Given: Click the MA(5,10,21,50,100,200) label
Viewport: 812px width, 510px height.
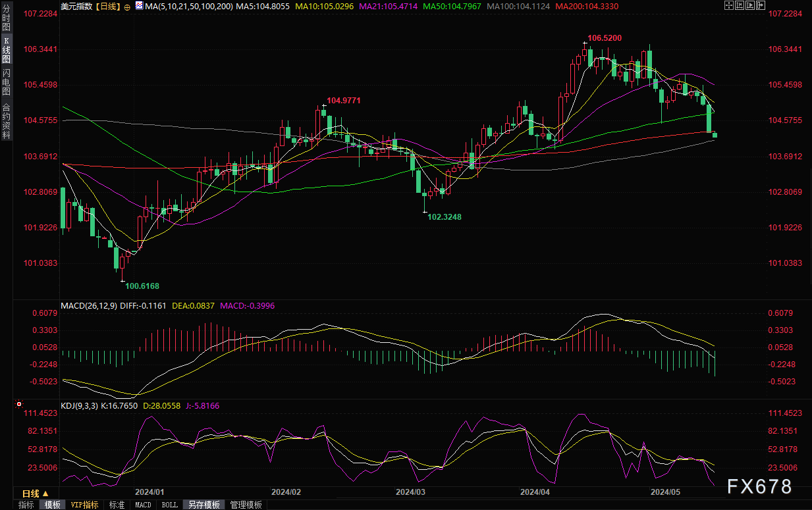Looking at the screenshot, I should [x=190, y=6].
